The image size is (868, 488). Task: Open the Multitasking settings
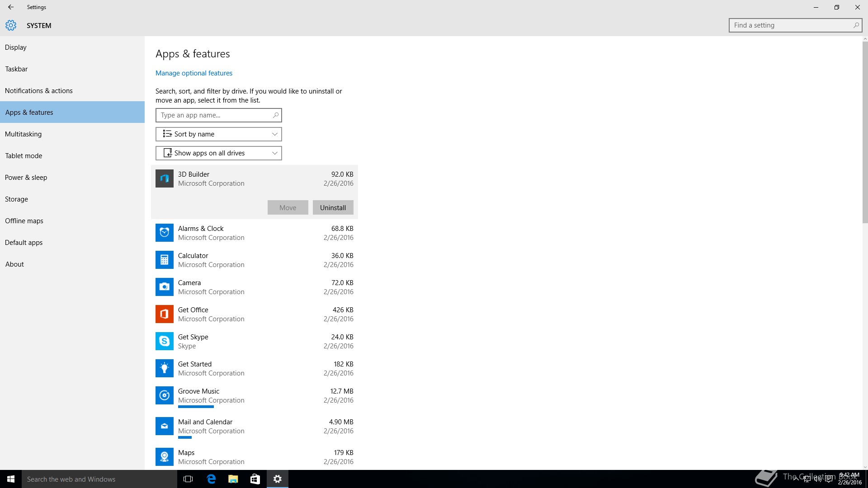pyautogui.click(x=72, y=134)
